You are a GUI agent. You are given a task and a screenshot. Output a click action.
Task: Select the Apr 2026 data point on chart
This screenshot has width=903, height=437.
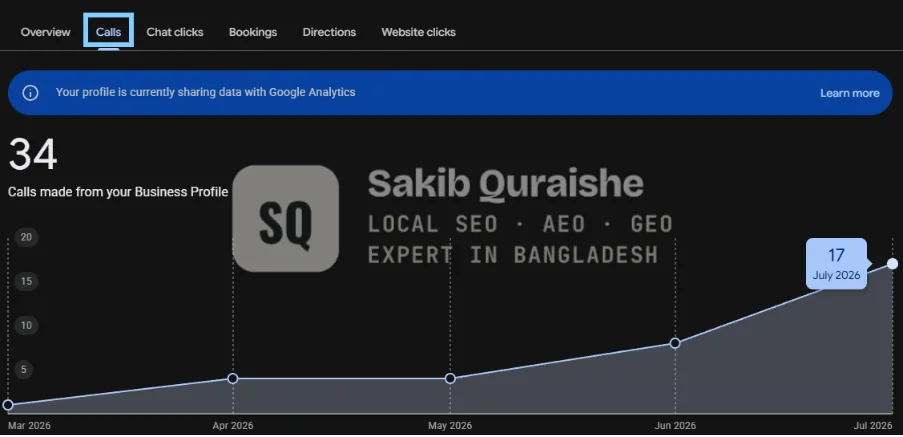coord(233,378)
